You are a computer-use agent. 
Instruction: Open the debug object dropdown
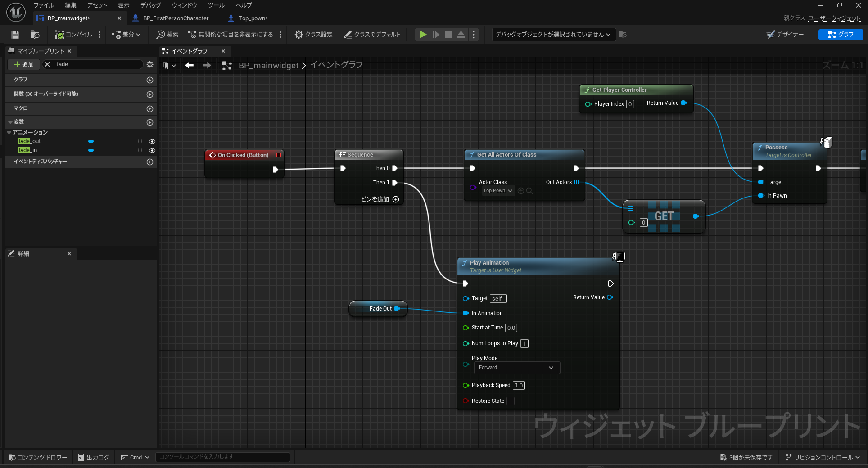point(552,35)
